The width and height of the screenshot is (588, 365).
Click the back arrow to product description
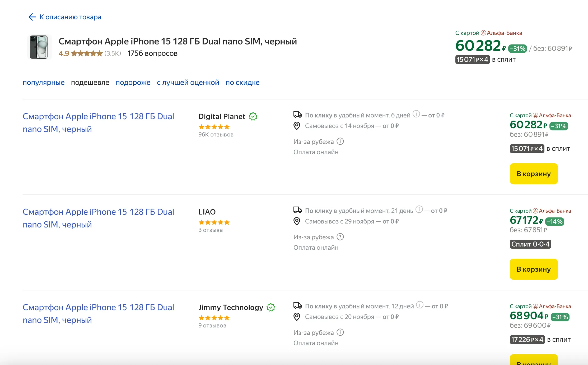[32, 17]
